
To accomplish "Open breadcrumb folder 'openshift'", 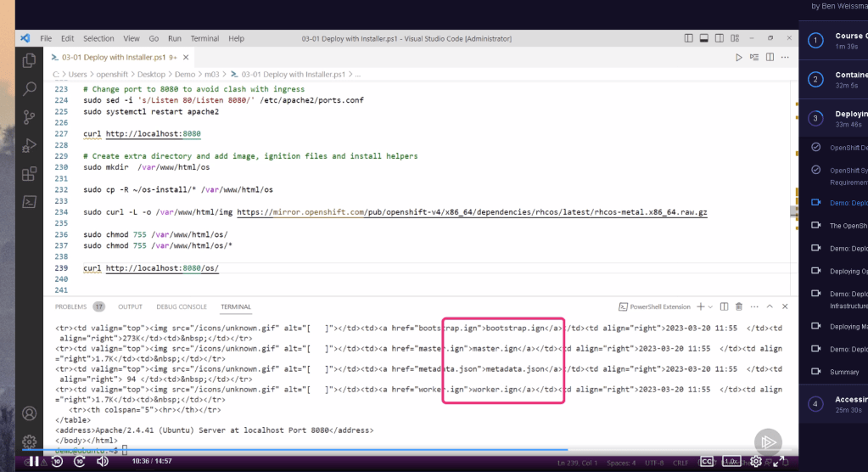I will (112, 74).
